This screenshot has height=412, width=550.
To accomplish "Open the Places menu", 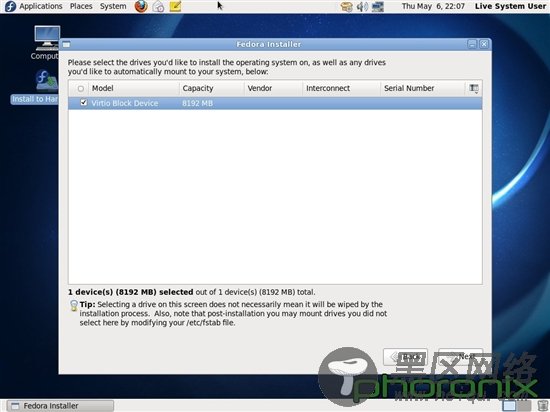I will [81, 6].
